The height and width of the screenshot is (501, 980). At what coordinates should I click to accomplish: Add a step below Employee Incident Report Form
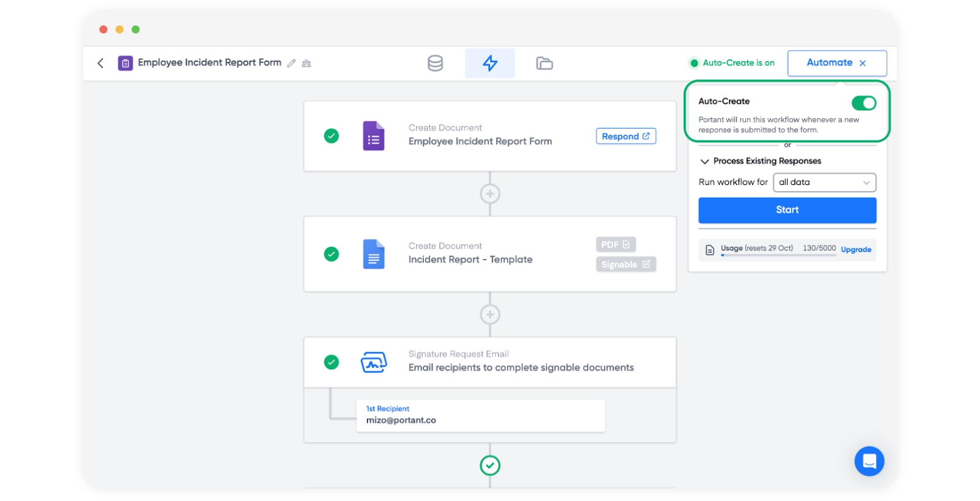pos(489,194)
